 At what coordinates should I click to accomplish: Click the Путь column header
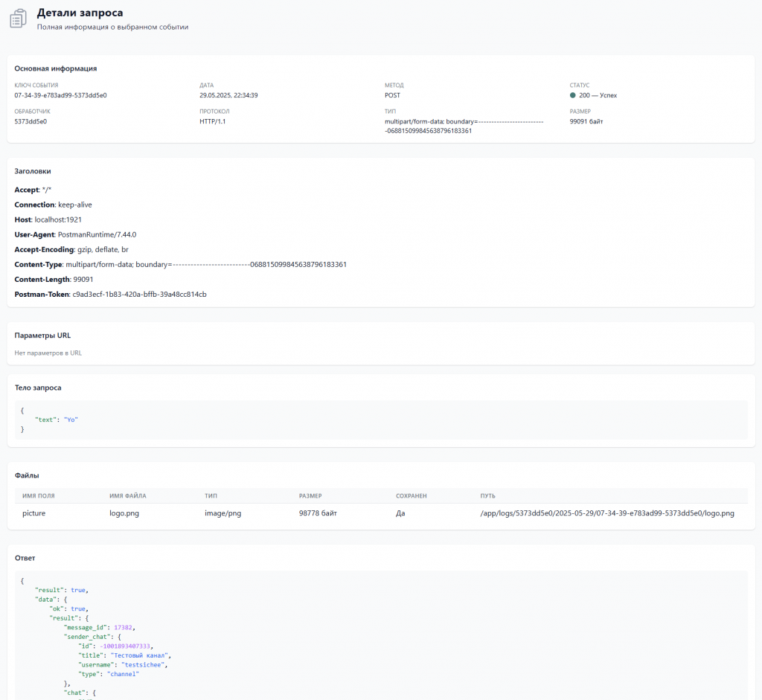[x=487, y=496]
